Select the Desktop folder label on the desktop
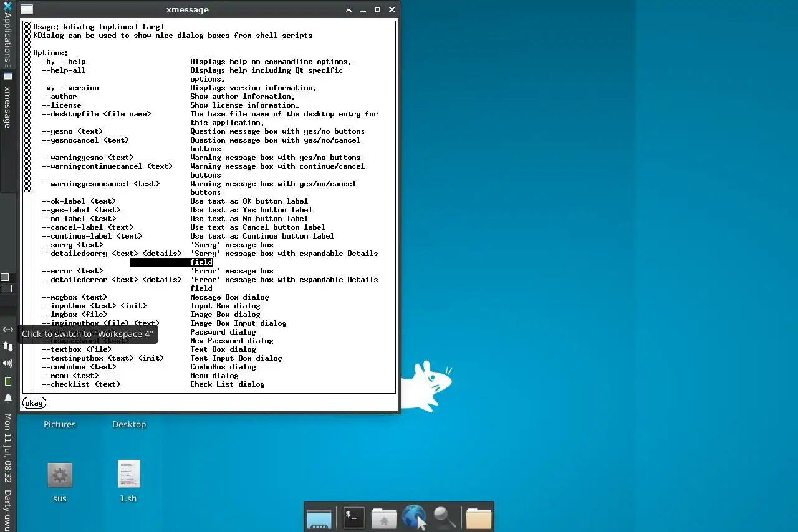The image size is (798, 532). click(x=129, y=425)
